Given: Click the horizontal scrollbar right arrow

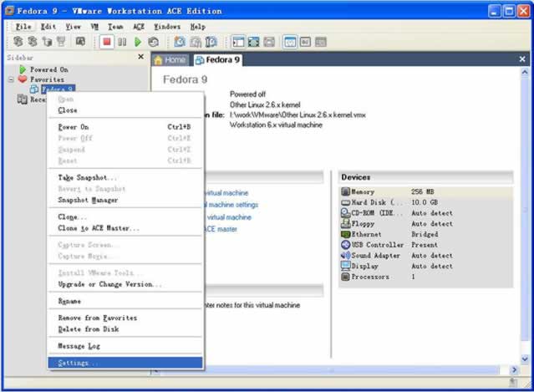Looking at the screenshot, I should (x=514, y=369).
